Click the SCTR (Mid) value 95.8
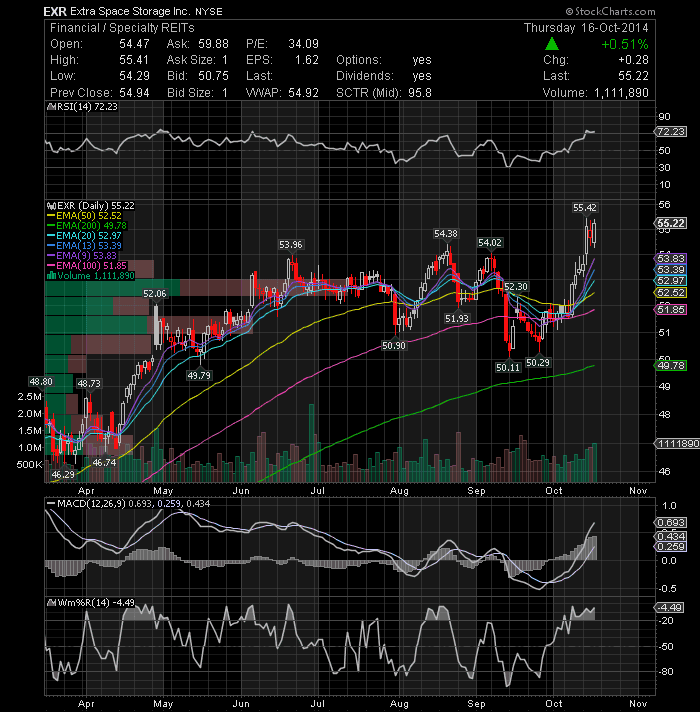The width and height of the screenshot is (700, 712). click(x=420, y=93)
